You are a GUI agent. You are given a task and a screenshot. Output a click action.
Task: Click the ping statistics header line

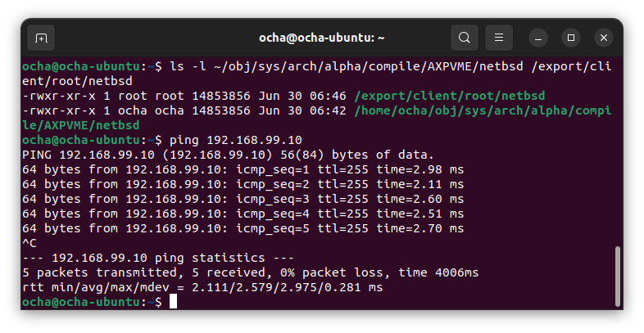click(158, 258)
